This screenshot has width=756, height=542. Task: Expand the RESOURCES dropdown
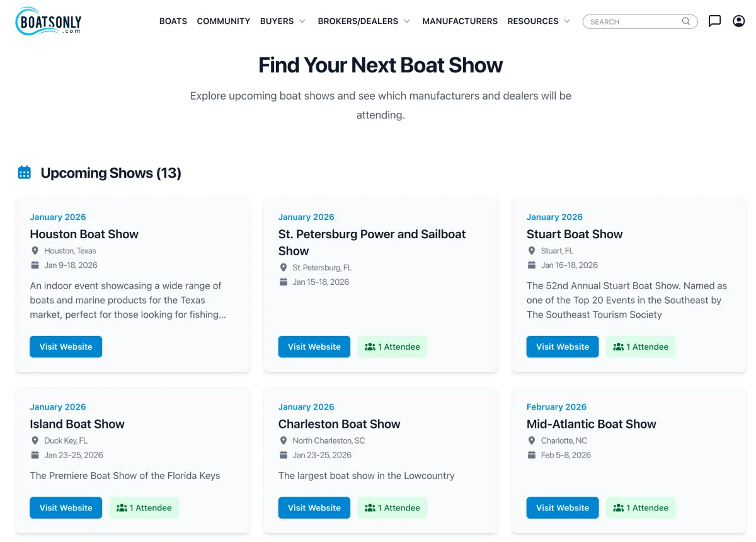click(x=539, y=21)
